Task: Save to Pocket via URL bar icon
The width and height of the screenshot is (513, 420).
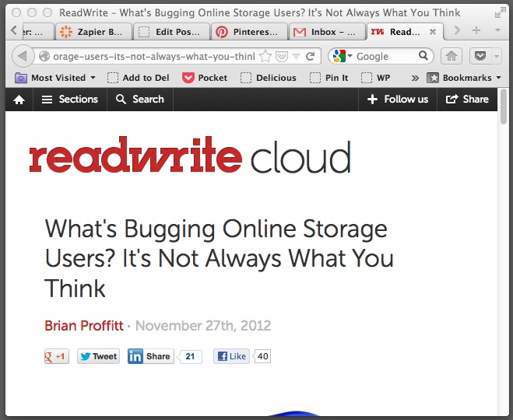Action: [282, 57]
